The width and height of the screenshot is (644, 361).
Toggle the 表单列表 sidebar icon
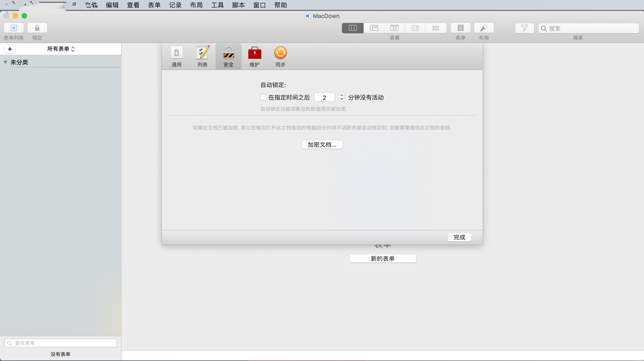pos(13,28)
